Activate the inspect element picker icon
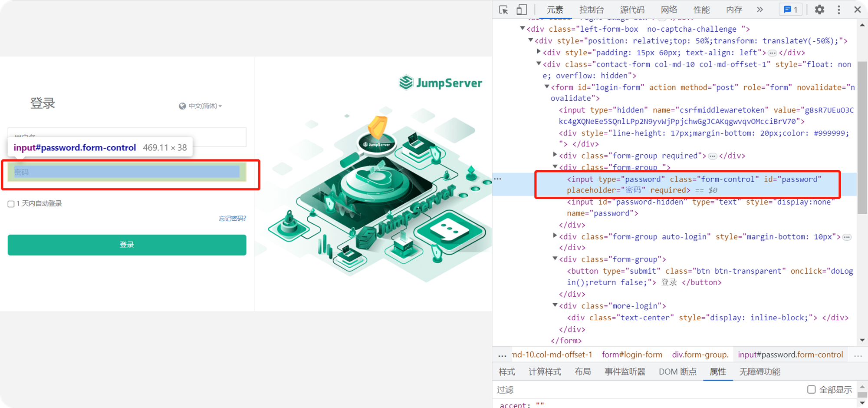This screenshot has width=868, height=408. [503, 10]
